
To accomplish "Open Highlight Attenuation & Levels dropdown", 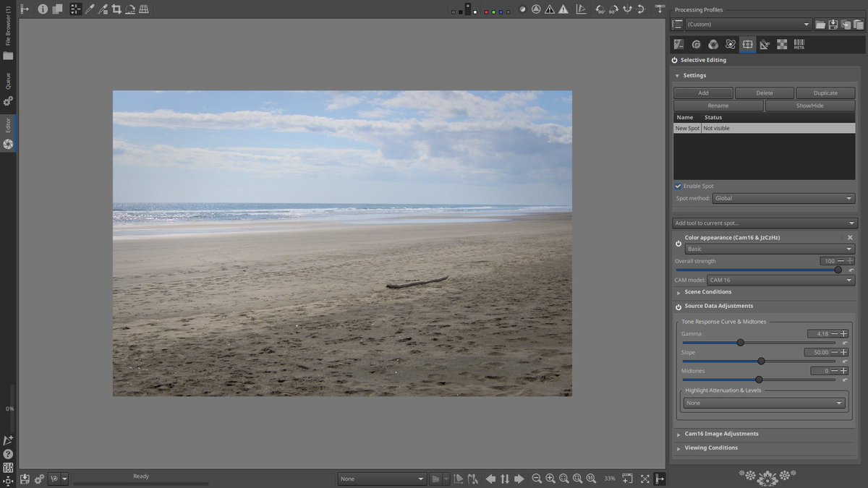I will point(765,403).
